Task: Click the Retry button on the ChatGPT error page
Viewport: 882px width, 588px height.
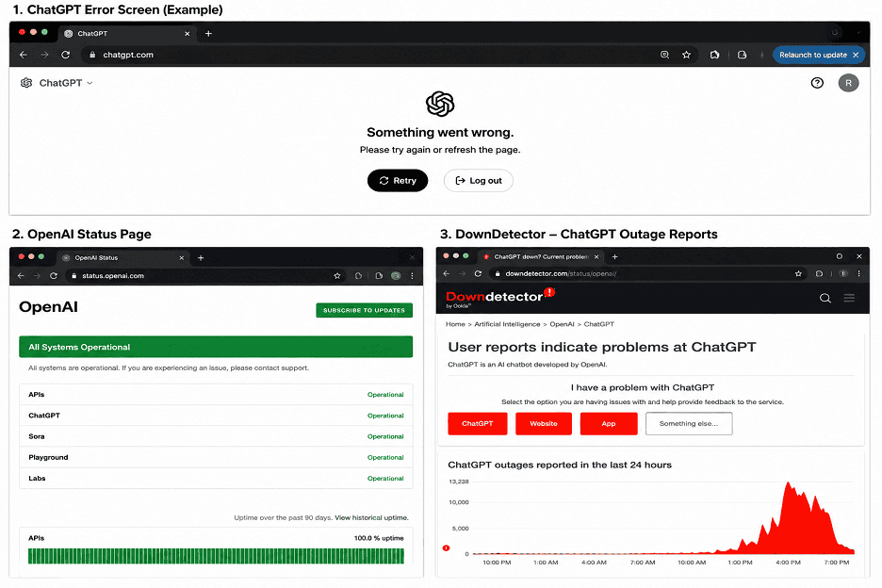Action: coord(398,181)
